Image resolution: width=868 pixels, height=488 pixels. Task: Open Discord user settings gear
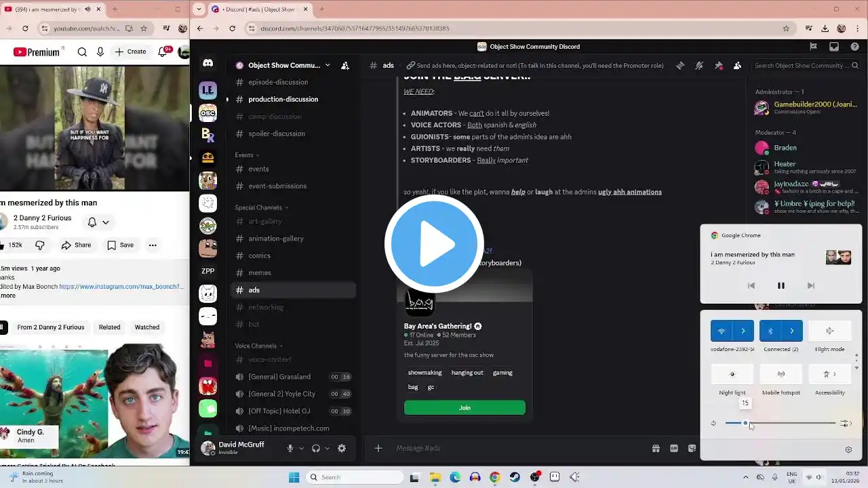[x=342, y=448]
